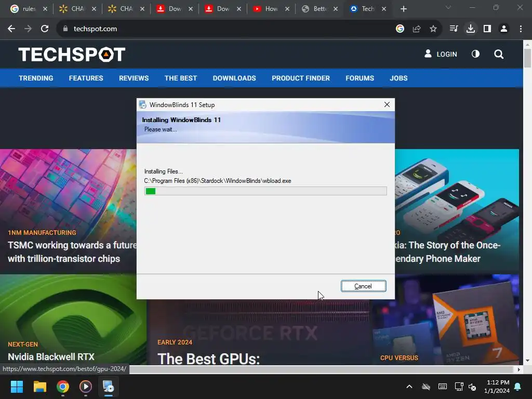Image resolution: width=532 pixels, height=399 pixels.
Task: Open THE BEST menu
Action: pyautogui.click(x=180, y=78)
